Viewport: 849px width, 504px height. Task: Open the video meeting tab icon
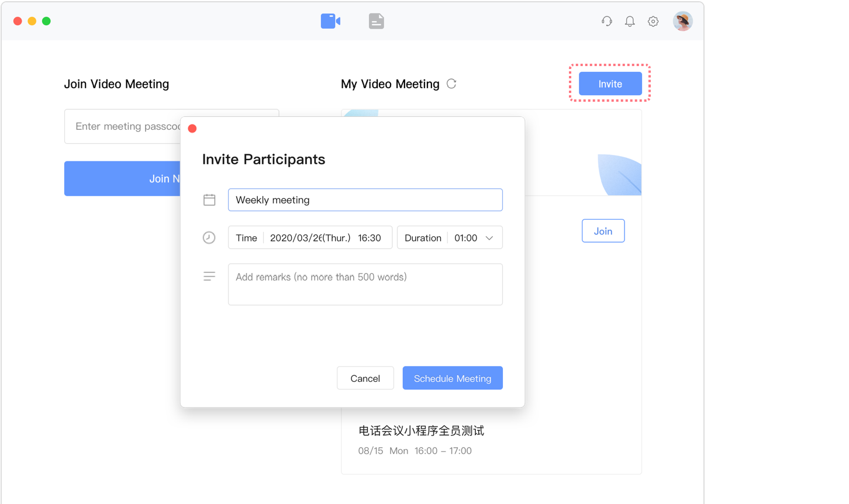[x=330, y=22]
